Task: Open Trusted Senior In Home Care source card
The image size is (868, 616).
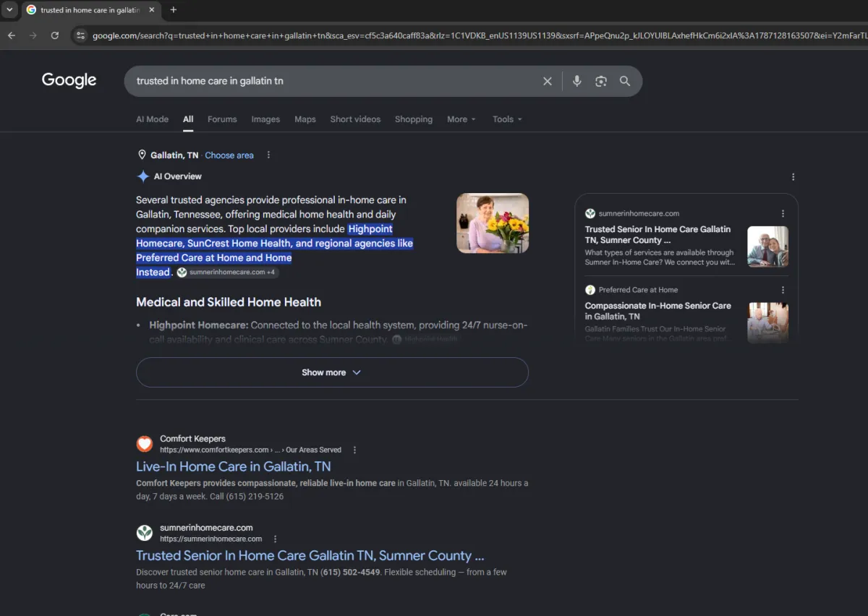Action: [658, 234]
